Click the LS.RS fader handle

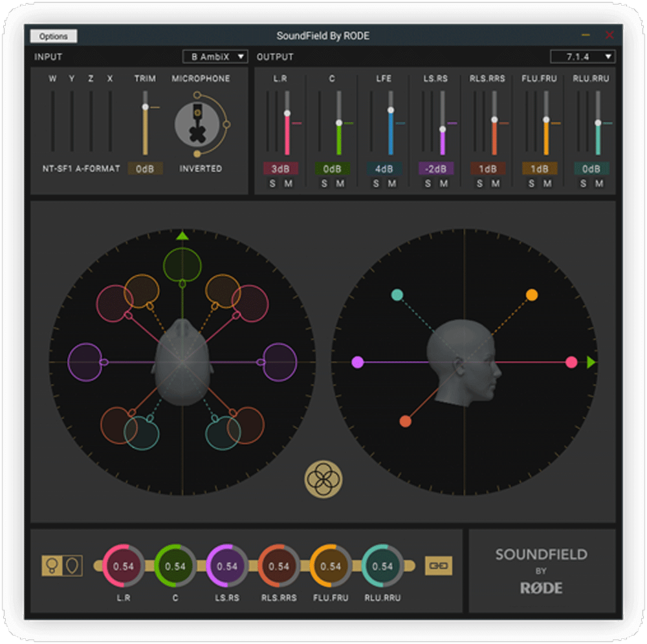coord(443,129)
